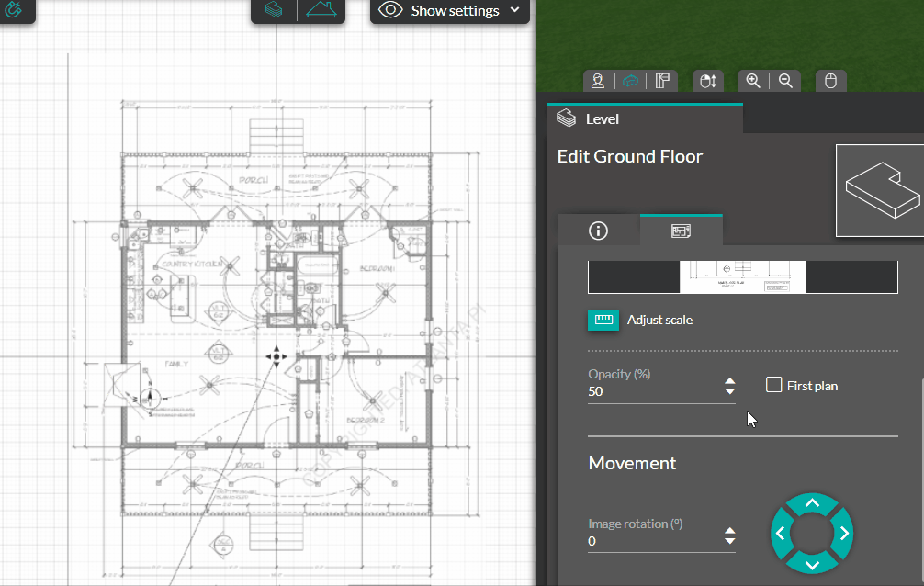Select the roof icon in top toolbar
The image size is (924, 586).
tap(321, 10)
